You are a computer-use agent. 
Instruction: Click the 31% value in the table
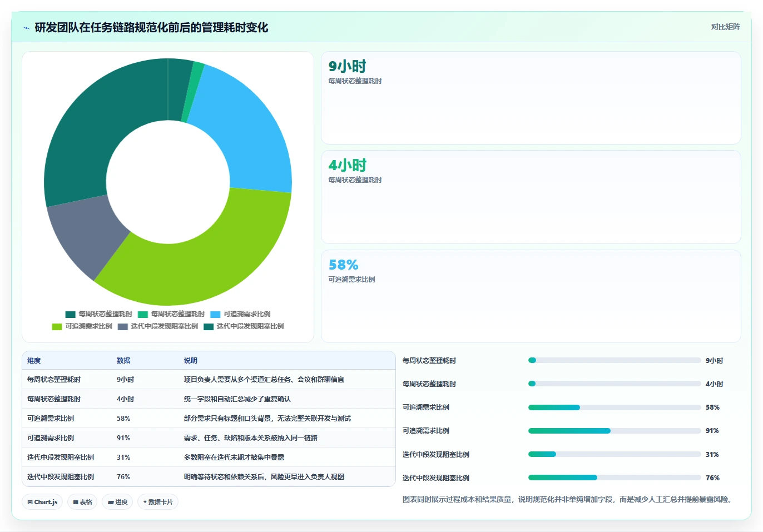click(x=123, y=458)
